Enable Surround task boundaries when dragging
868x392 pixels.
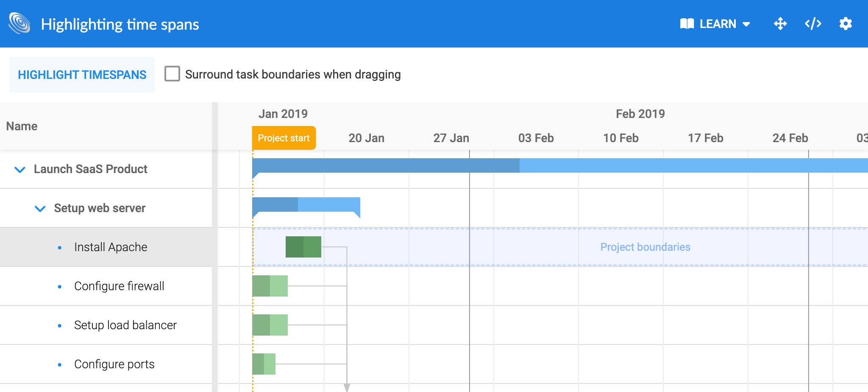[172, 74]
